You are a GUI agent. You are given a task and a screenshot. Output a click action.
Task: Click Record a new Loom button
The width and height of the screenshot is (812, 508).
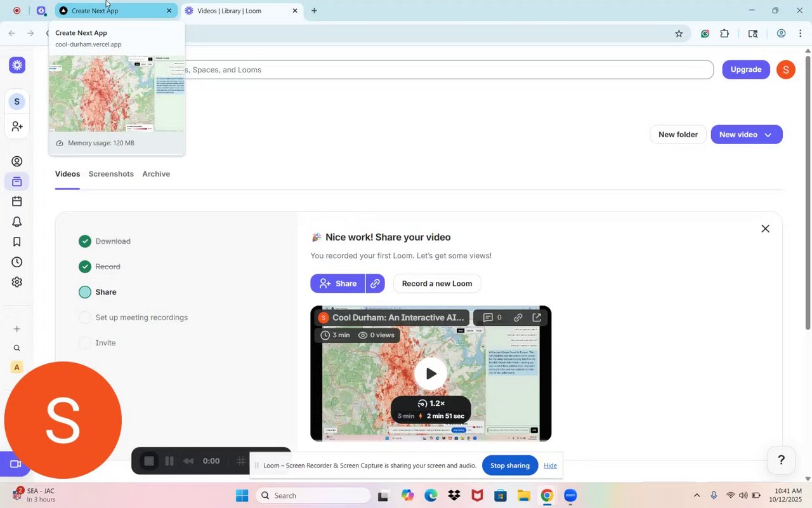point(437,283)
